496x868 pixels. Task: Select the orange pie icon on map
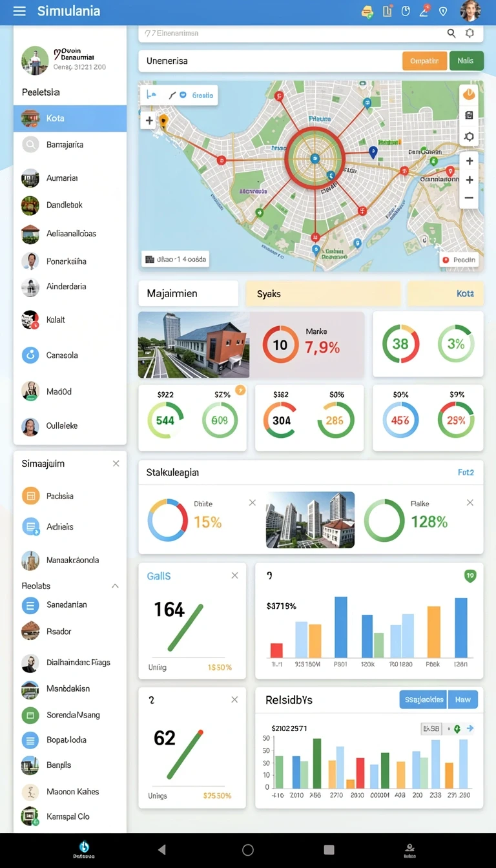[x=469, y=94]
